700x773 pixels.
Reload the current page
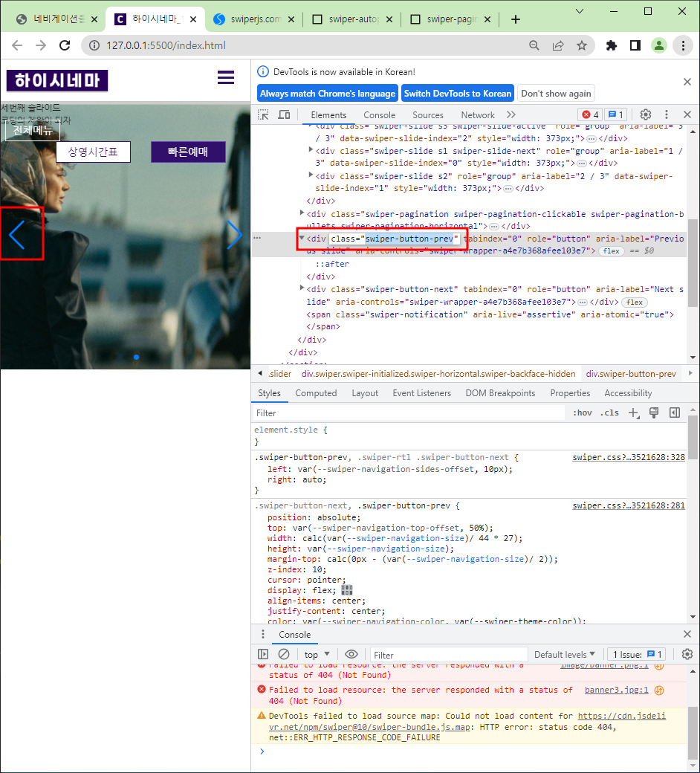pos(65,45)
